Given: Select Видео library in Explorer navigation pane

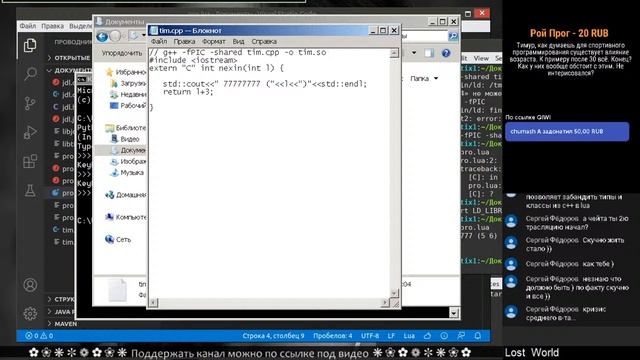Looking at the screenshot, I should pos(126,139).
